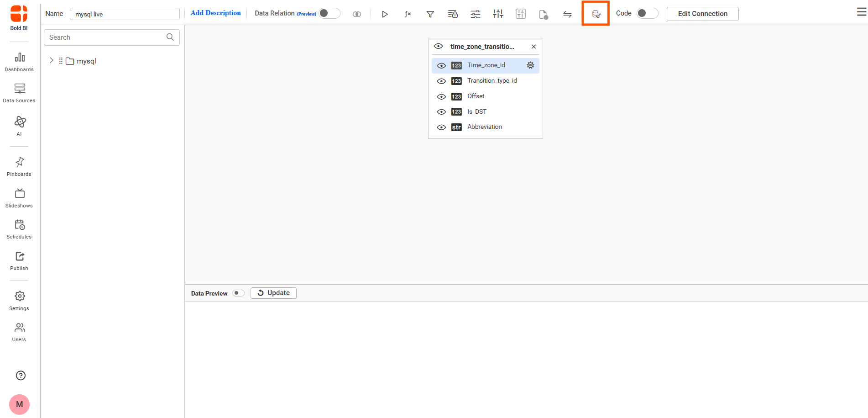Hide the Abbreviation column using eye icon
Screen dimensions: 868x418
point(441,127)
